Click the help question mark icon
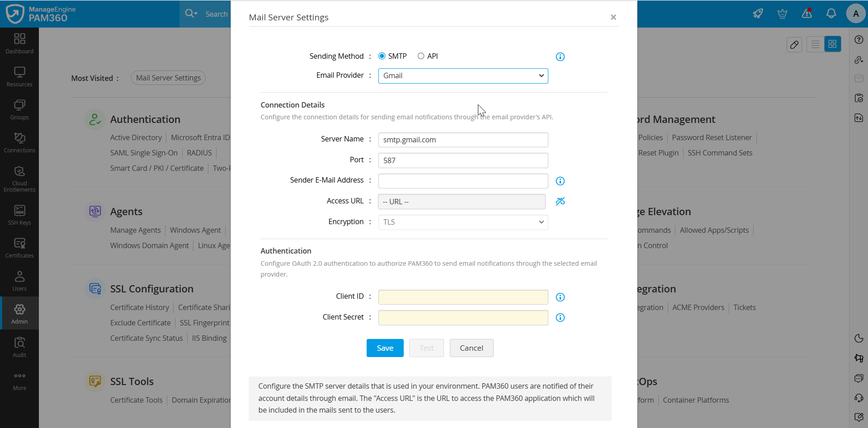 (x=859, y=40)
